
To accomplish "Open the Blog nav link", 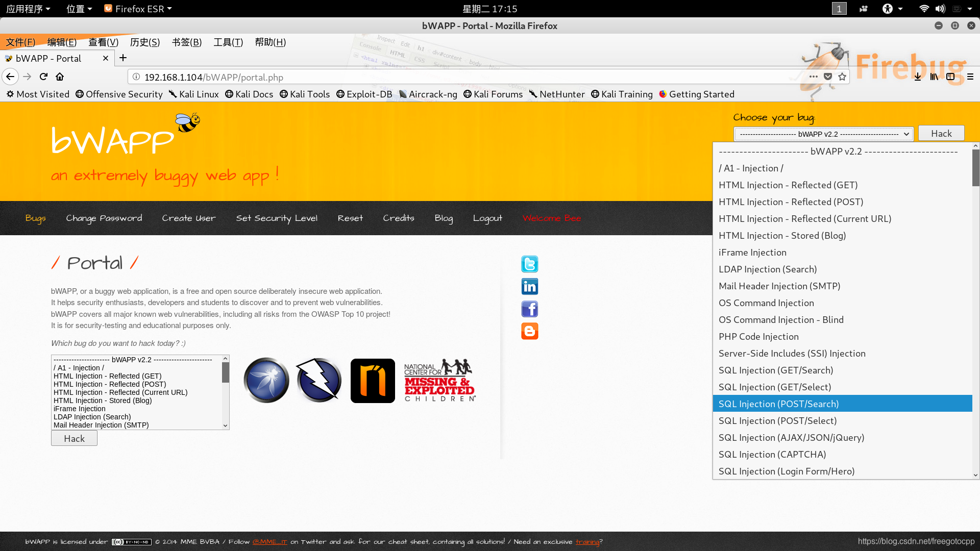I will (x=444, y=218).
